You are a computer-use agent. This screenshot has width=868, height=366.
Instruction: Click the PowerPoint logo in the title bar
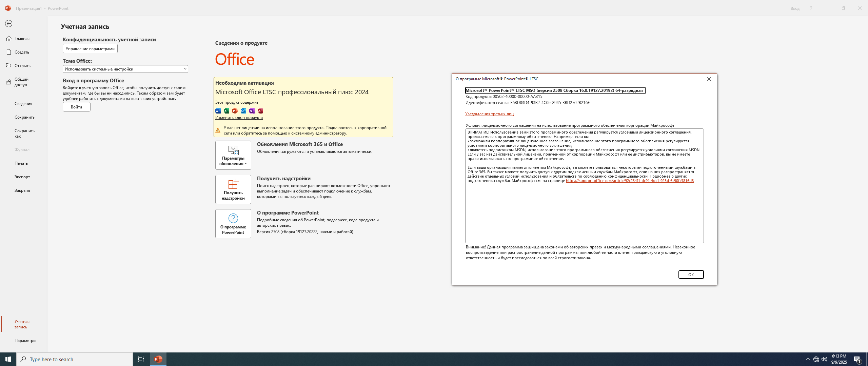pos(8,8)
